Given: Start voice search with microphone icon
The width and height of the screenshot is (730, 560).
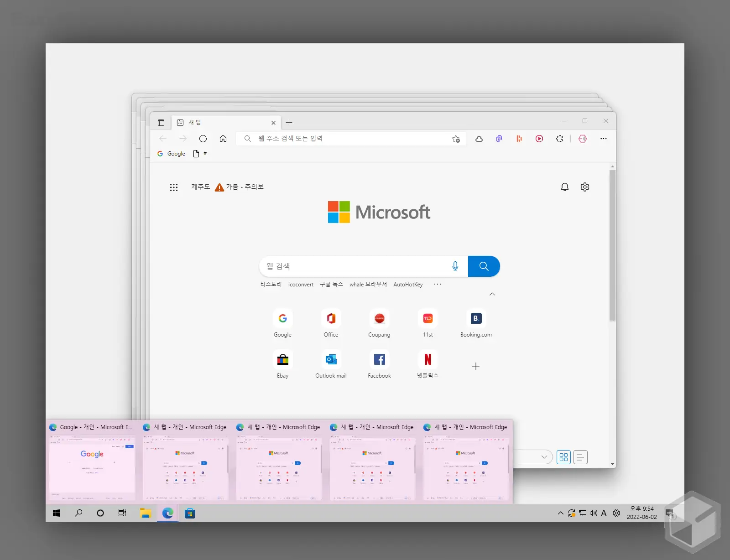Looking at the screenshot, I should (x=455, y=266).
